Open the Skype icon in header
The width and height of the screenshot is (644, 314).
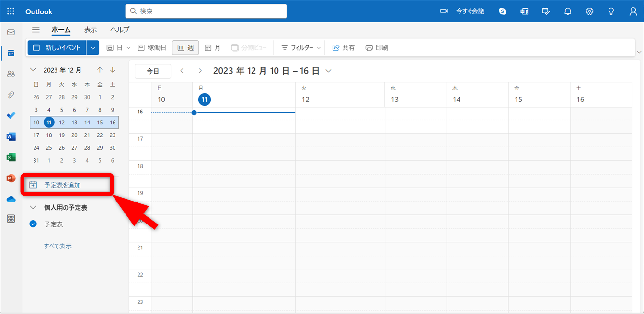502,11
